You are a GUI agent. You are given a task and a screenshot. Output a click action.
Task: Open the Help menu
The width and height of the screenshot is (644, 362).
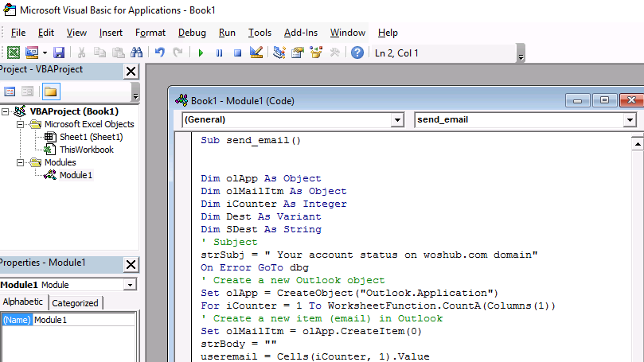tap(388, 33)
